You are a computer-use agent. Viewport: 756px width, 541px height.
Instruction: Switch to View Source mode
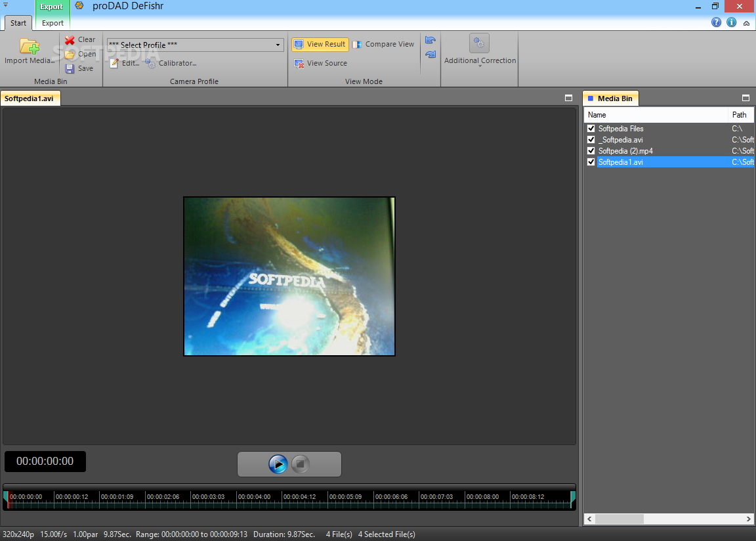(x=321, y=63)
